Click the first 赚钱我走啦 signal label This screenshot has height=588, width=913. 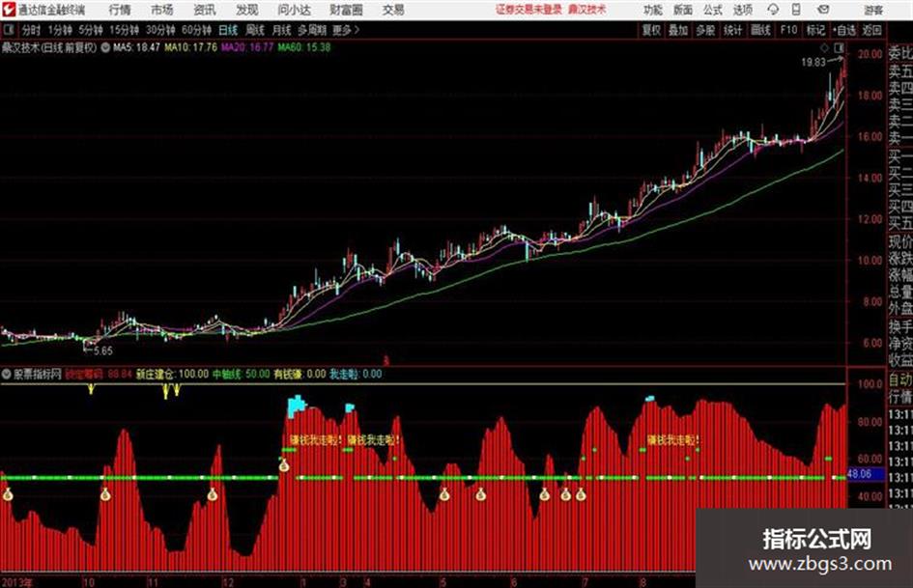click(x=315, y=440)
